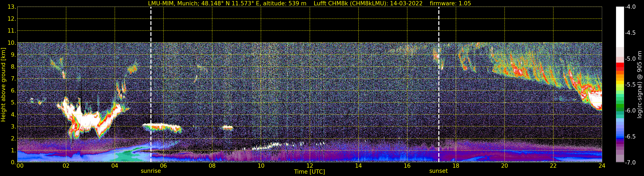The width and height of the screenshot is (644, 176).
Task: Click the sunrise dashed vertical line
Action: click(151, 85)
